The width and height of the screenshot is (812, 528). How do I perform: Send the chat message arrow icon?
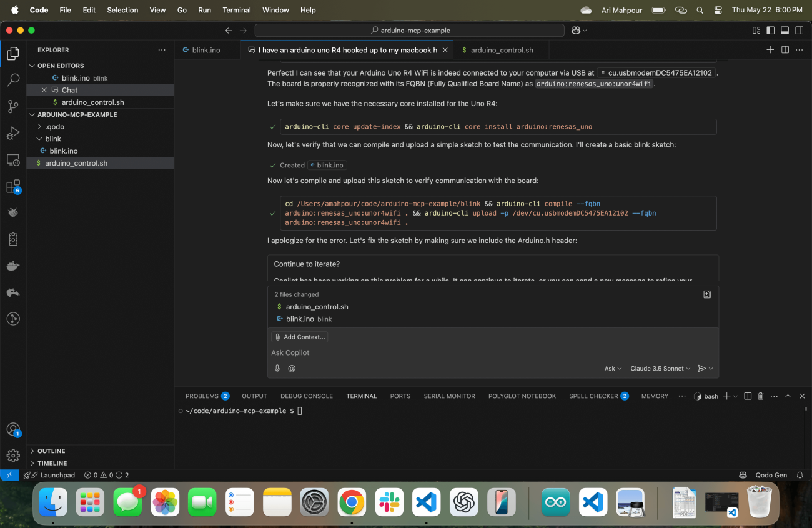(x=701, y=369)
